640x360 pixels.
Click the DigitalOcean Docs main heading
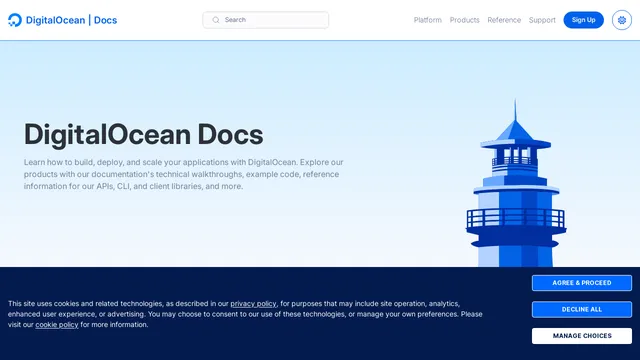click(144, 134)
